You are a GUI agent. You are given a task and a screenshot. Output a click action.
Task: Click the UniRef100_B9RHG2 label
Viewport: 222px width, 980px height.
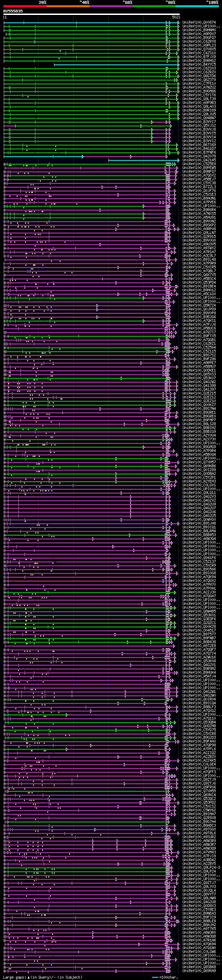[199, 60]
